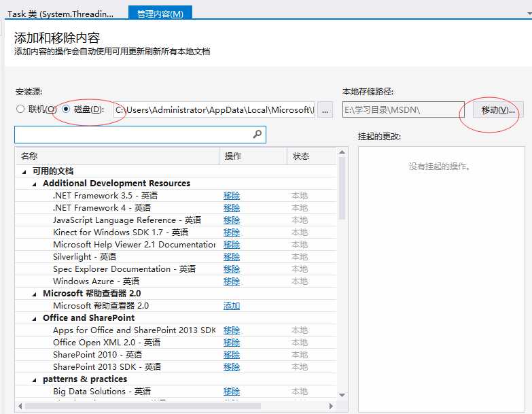Select the 联机(O) online radio button

click(20, 109)
